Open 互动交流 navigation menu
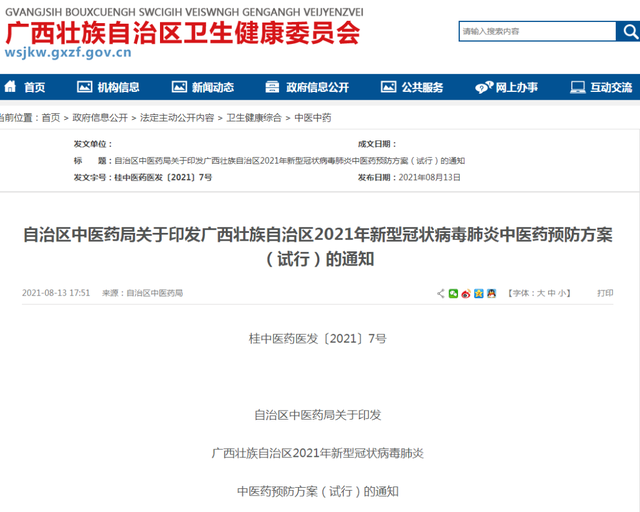The image size is (640, 512). click(611, 87)
